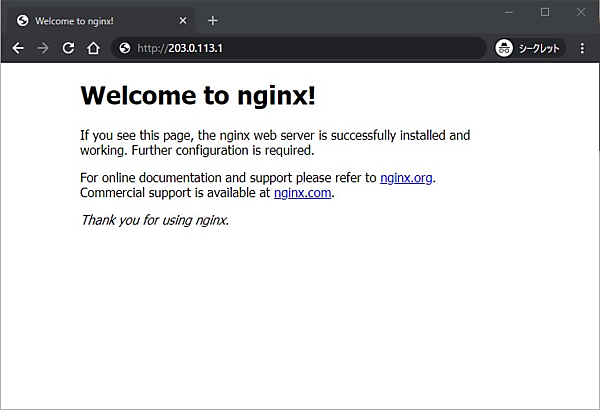This screenshot has height=410, width=600.
Task: Open a new tab with plus button
Action: (212, 20)
